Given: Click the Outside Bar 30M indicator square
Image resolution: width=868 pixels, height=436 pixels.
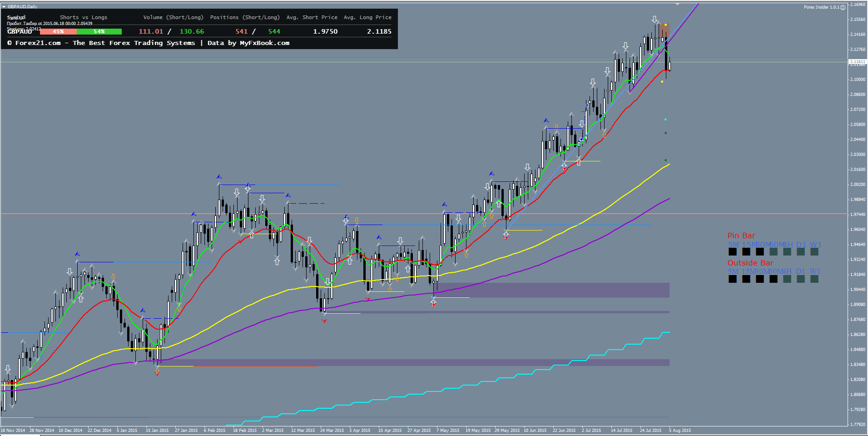Looking at the screenshot, I should click(760, 279).
